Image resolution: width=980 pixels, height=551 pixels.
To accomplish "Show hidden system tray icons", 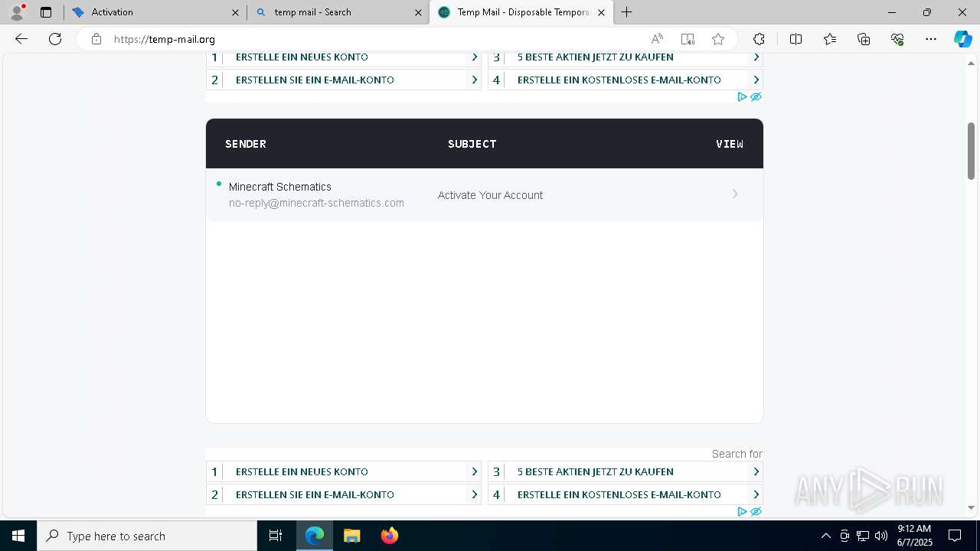I will click(x=825, y=536).
